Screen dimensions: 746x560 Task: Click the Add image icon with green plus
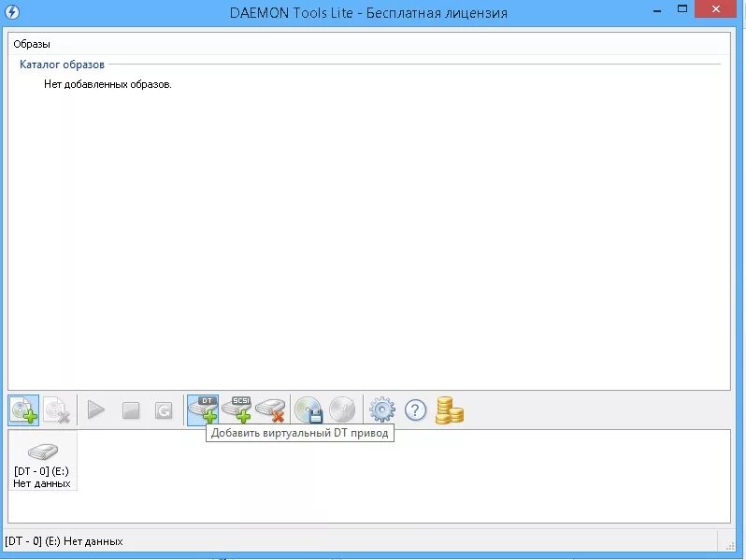click(x=23, y=410)
